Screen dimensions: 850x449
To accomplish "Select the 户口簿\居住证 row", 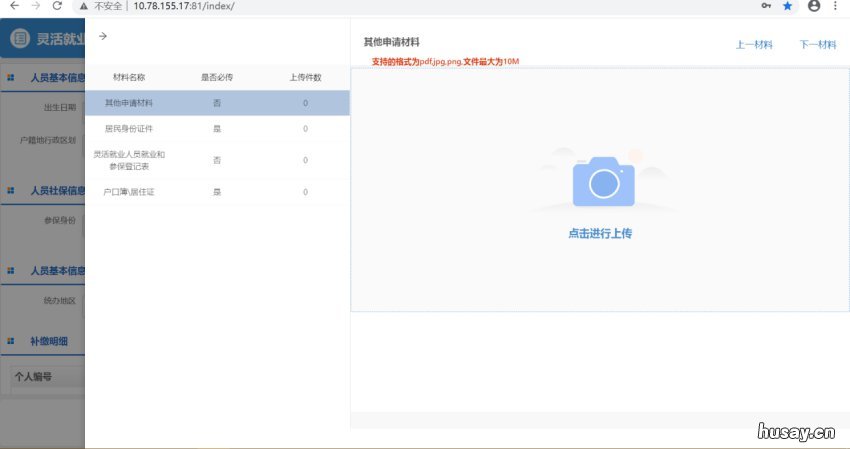I will tap(217, 192).
